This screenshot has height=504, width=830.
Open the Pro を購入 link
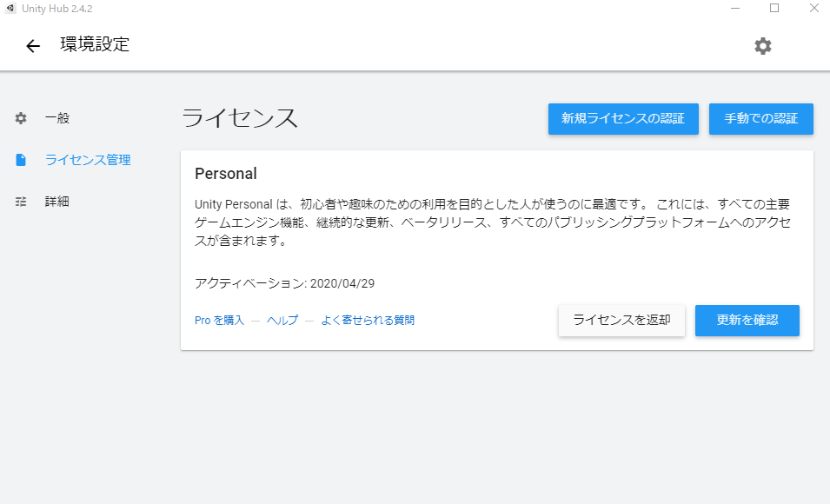(219, 321)
